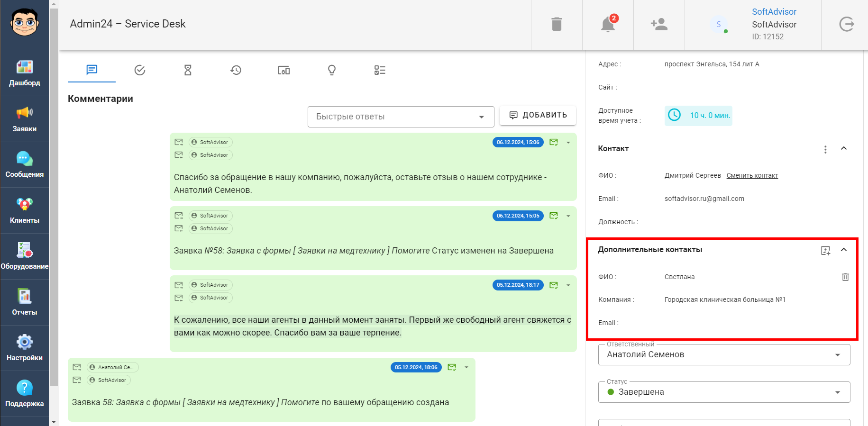This screenshot has width=868, height=426.
Task: Collapse the Контакт section
Action: tap(844, 148)
